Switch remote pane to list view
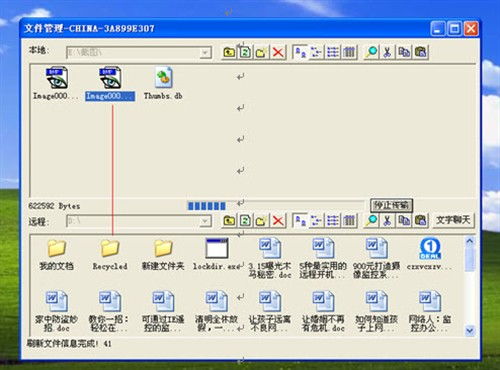The height and width of the screenshot is (370, 500). pyautogui.click(x=333, y=221)
